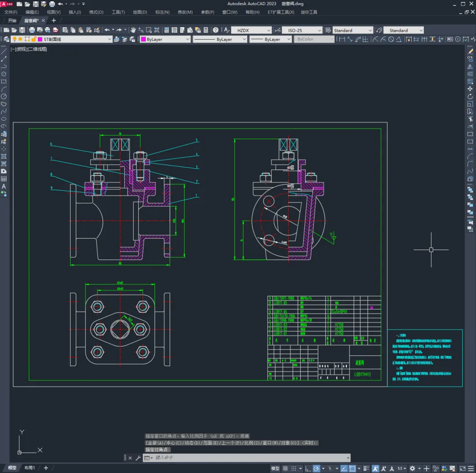The image size is (476, 473).
Task: Click the Plot Preview icon
Action: pos(40,30)
